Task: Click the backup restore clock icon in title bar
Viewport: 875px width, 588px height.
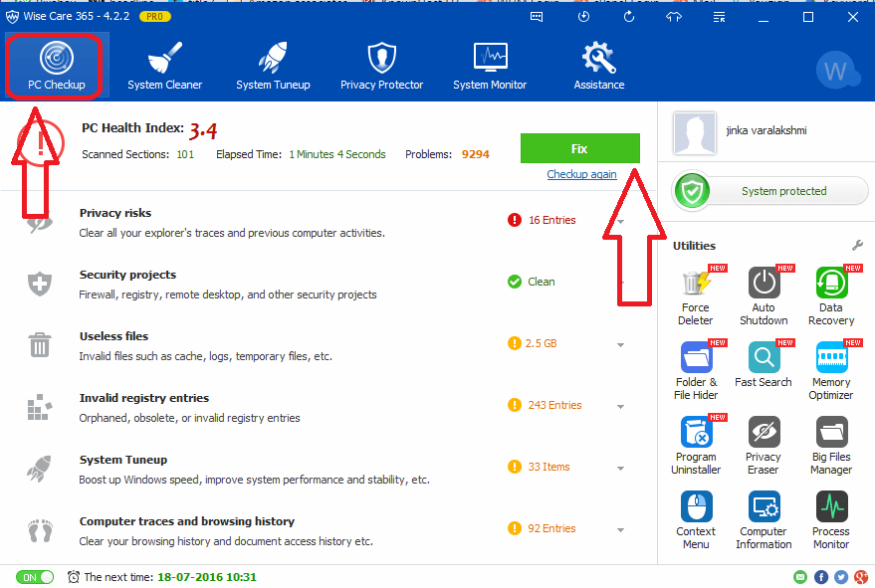Action: [x=583, y=17]
